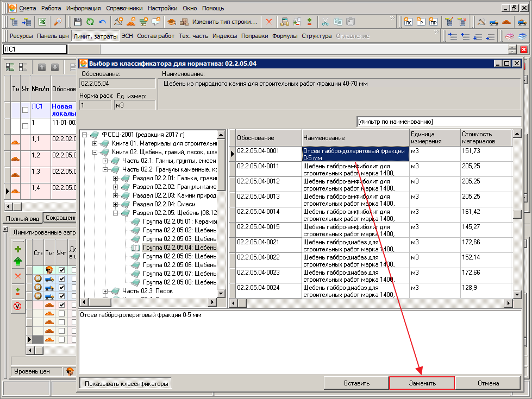This screenshot has height=399, width=532.
Task: Click the blue books icon
Action: click(x=522, y=36)
